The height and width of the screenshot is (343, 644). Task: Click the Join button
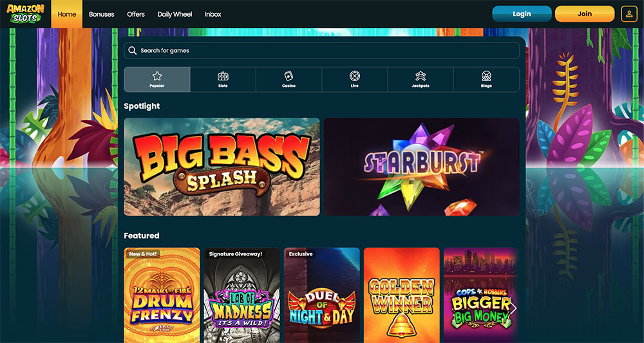click(585, 14)
